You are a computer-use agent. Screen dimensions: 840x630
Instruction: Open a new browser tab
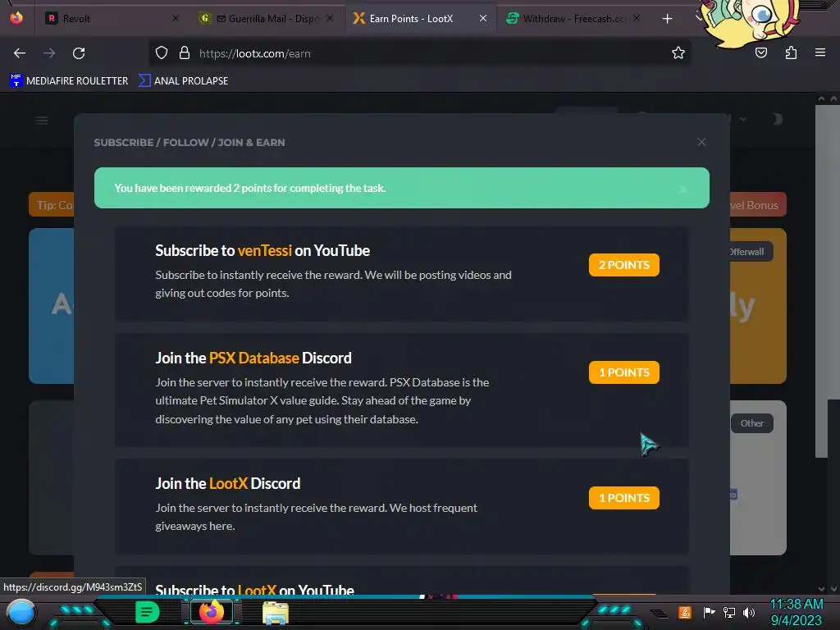667,19
